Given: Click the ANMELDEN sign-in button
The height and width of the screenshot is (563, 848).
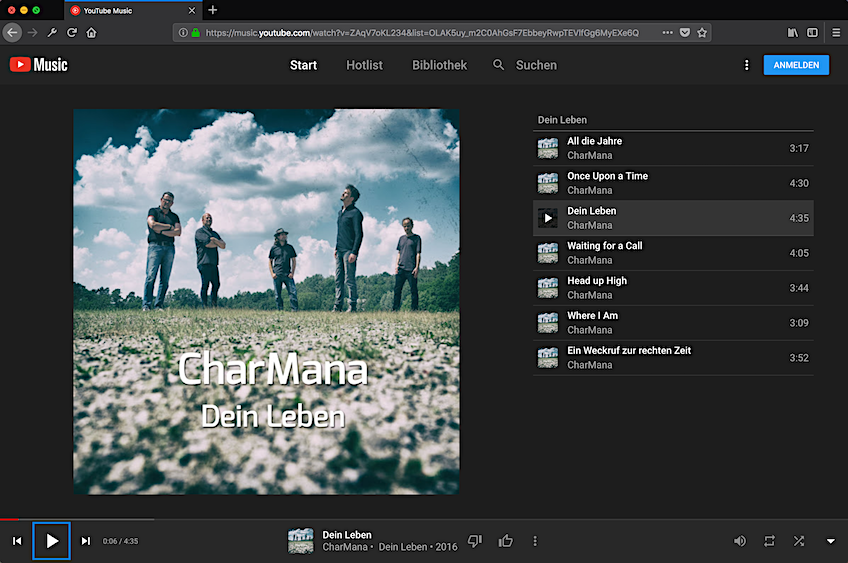Looking at the screenshot, I should click(x=796, y=65).
